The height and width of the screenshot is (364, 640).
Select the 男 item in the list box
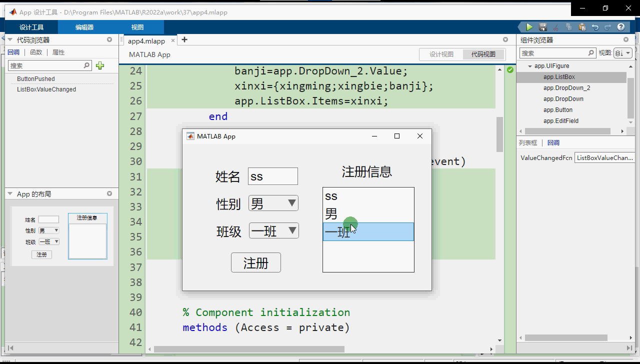(368, 214)
